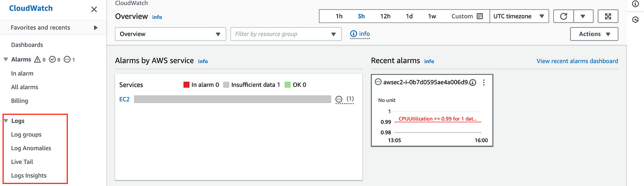Click the hexagon icon on right sidebar
The height and width of the screenshot is (186, 644).
pyautogui.click(x=635, y=20)
